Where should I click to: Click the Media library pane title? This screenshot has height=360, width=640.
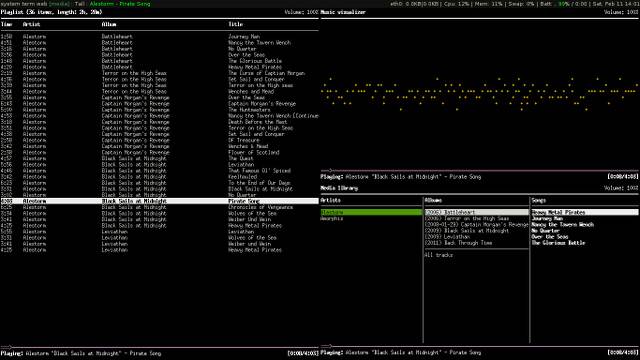339,188
